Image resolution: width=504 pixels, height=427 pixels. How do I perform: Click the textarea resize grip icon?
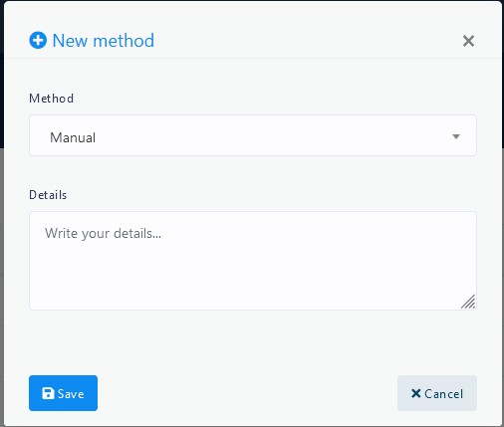[468, 302]
